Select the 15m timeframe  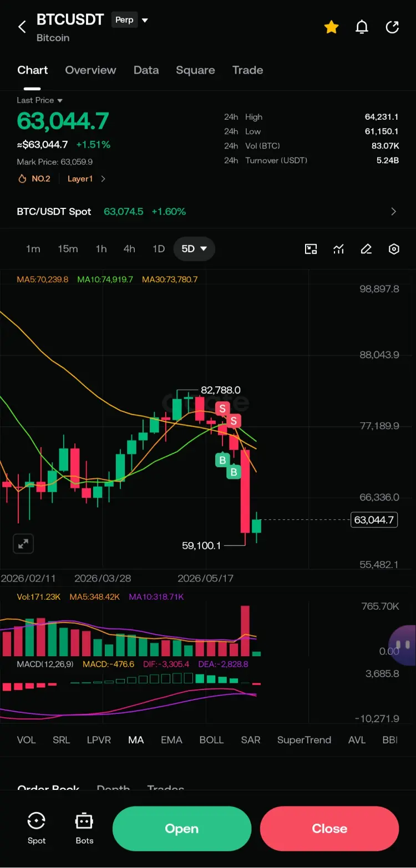(68, 249)
